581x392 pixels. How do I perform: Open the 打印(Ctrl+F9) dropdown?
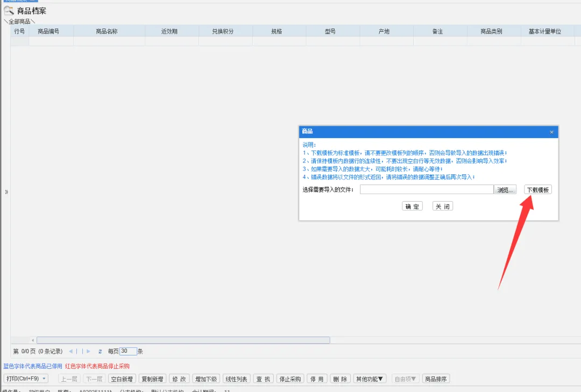pos(26,379)
